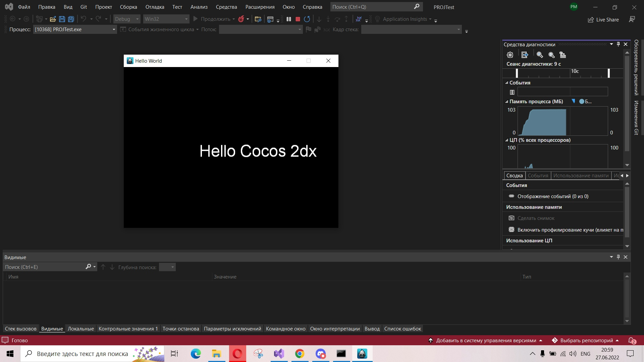Image resolution: width=644 pixels, height=362 pixels.
Task: Open the feedback icon next to Live Share
Action: tap(632, 19)
